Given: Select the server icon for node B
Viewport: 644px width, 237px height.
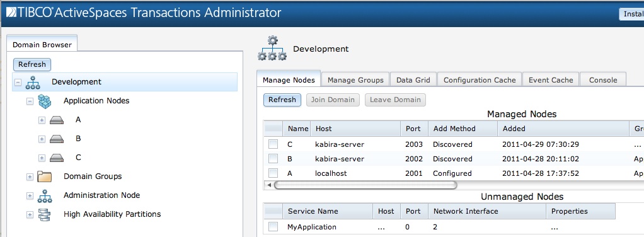Looking at the screenshot, I should [x=57, y=139].
